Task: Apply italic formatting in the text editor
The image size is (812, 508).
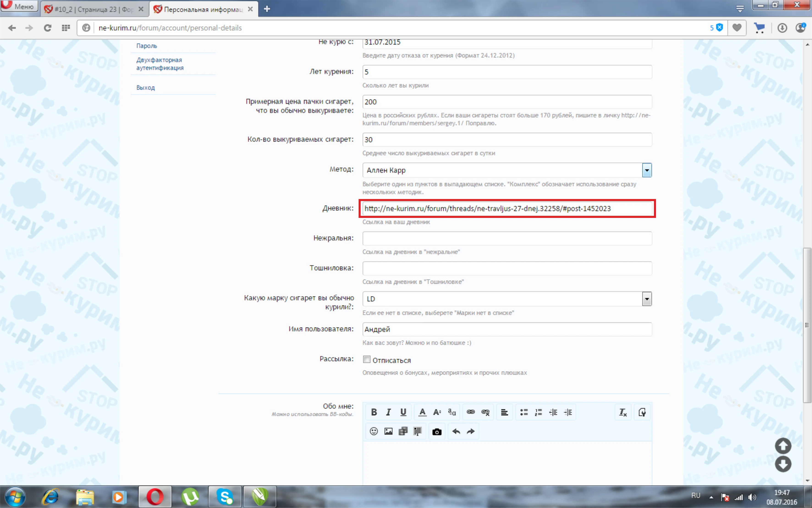Action: (x=388, y=412)
